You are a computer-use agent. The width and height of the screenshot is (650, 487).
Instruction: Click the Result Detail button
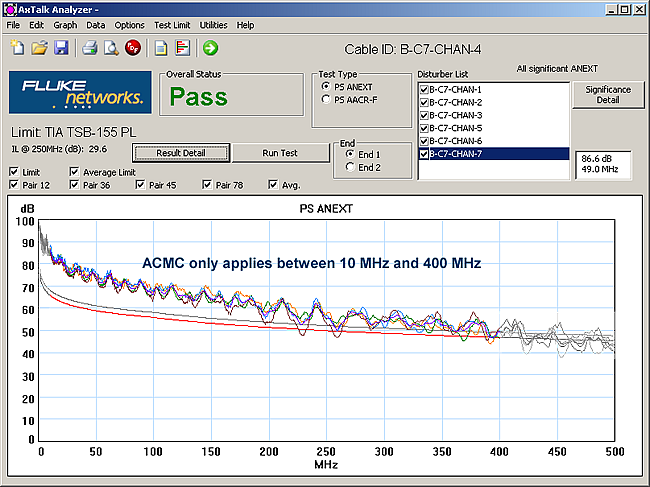click(181, 153)
